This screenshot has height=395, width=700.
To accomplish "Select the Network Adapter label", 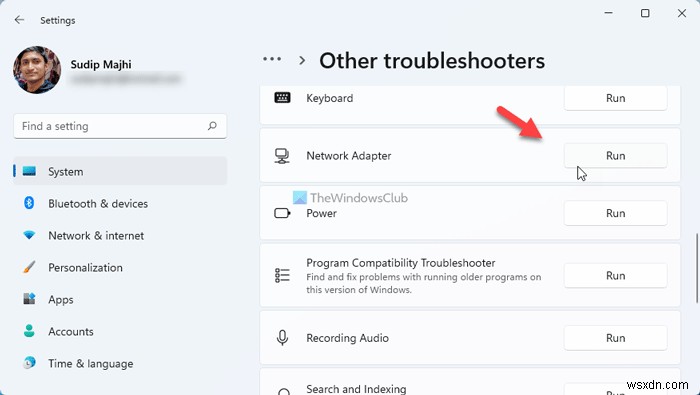I will [349, 156].
